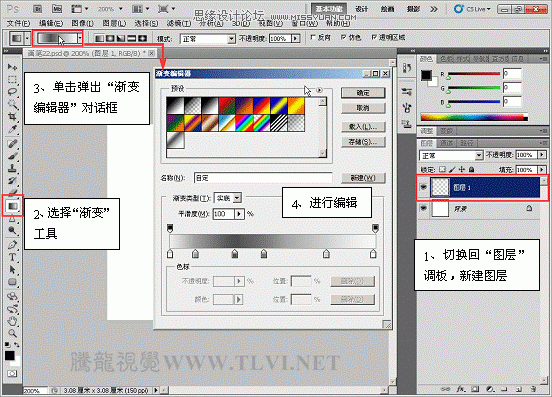Select the Path Selection tool
This screenshot has height=397, width=552.
point(12,270)
